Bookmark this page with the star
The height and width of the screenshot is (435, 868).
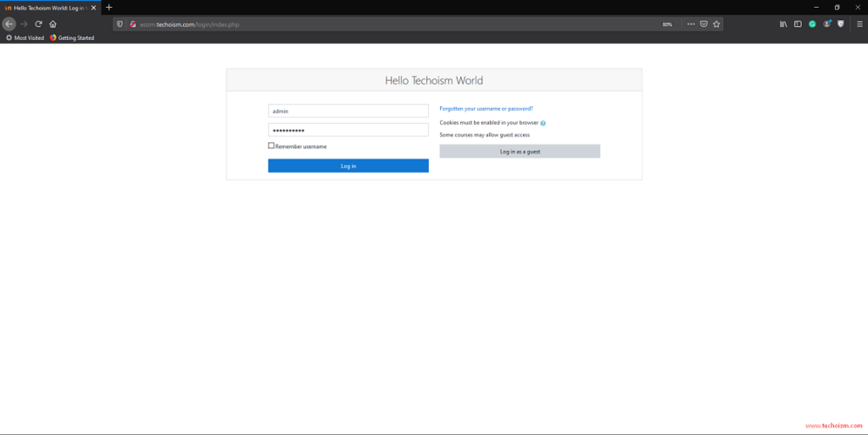716,24
